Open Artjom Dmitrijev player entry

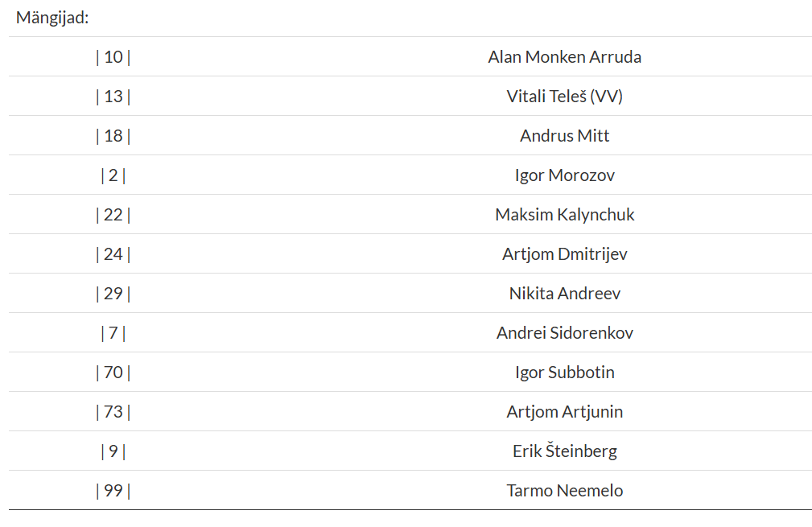[x=564, y=254]
